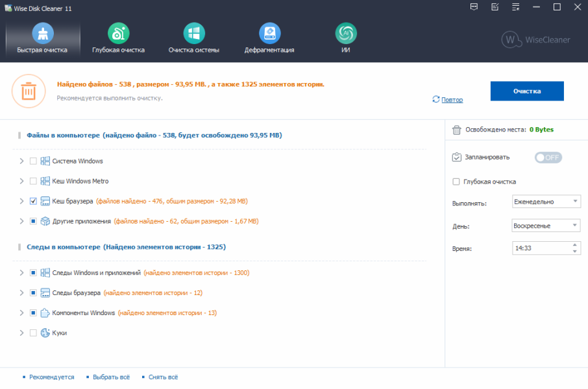Click the Компоненты Windows puzzle icon
This screenshot has width=588, height=389.
pos(45,313)
